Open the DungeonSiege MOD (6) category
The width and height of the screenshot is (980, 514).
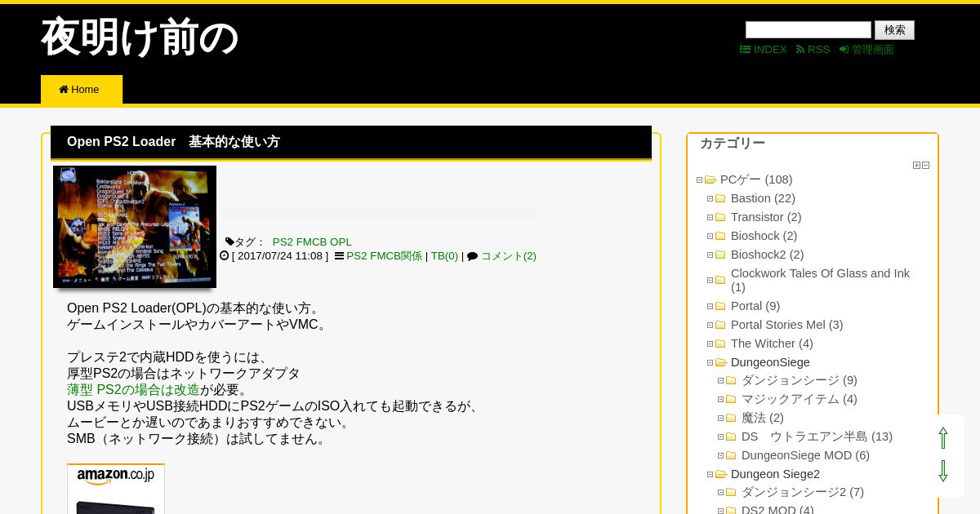(x=805, y=455)
